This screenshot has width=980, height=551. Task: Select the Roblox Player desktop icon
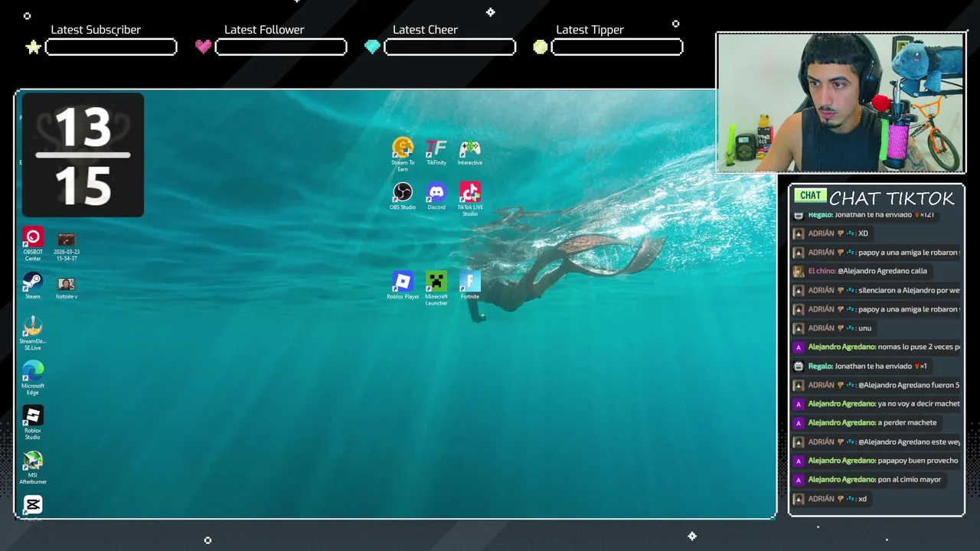click(403, 285)
